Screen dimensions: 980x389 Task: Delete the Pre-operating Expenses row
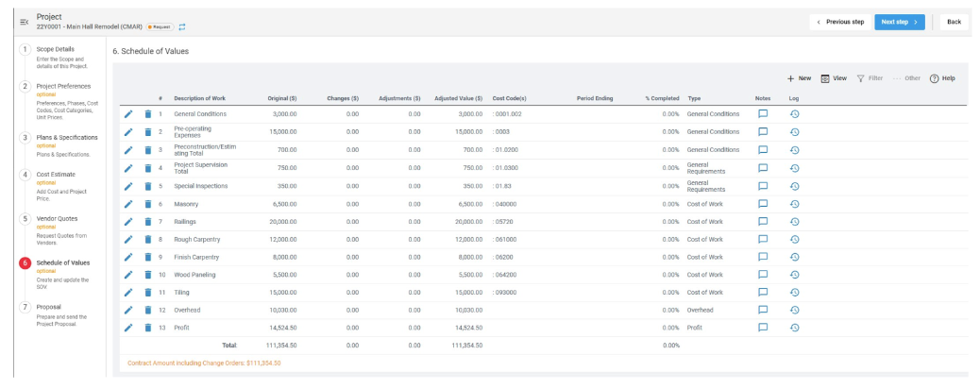tap(148, 132)
